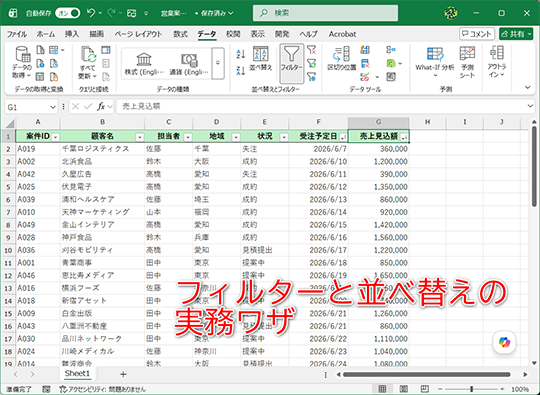Sort ascending with the A to Z icon
The image size is (540, 395).
click(x=240, y=54)
